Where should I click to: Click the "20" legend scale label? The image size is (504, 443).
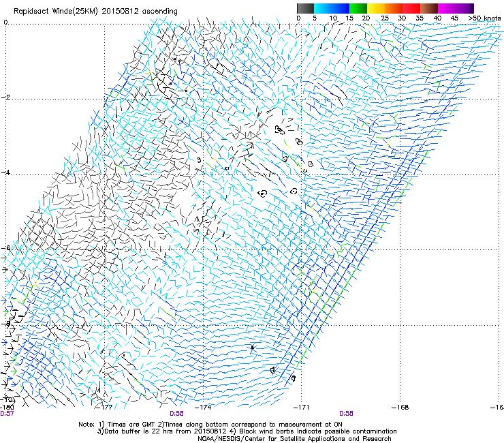click(x=366, y=18)
